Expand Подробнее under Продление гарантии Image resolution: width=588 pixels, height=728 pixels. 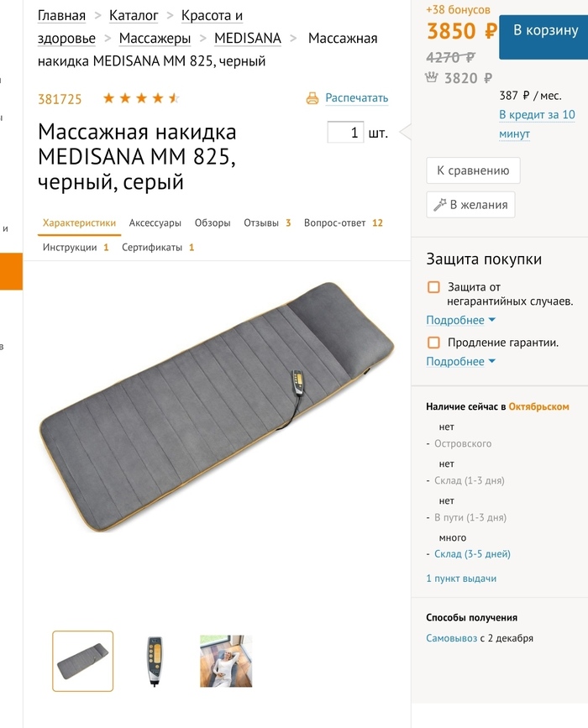tap(460, 362)
